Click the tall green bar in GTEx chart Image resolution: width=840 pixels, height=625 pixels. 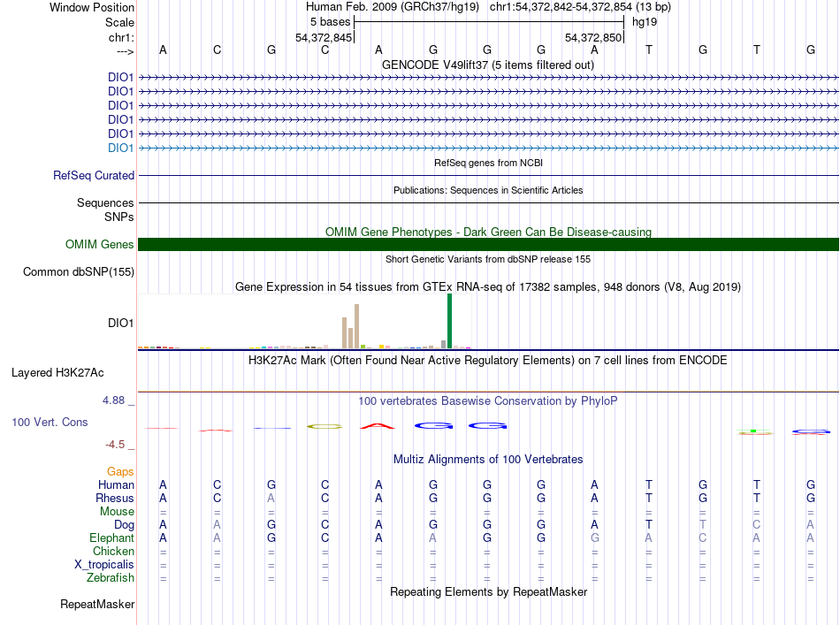449,321
